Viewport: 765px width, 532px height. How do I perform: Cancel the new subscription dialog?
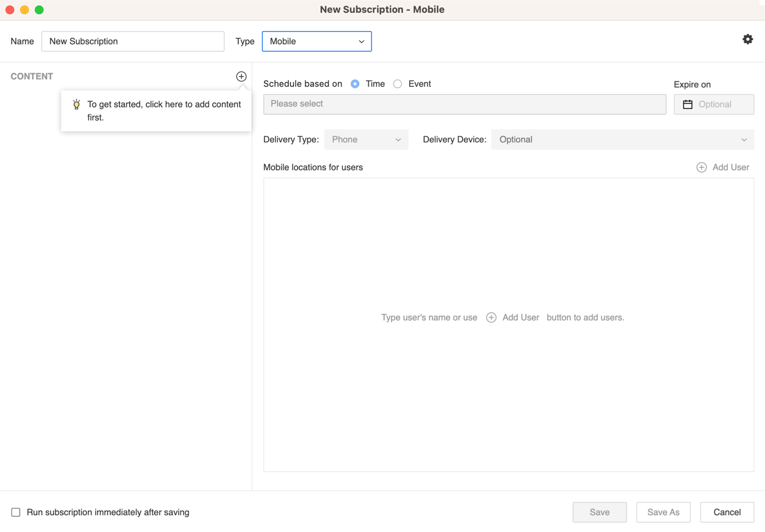tap(727, 512)
